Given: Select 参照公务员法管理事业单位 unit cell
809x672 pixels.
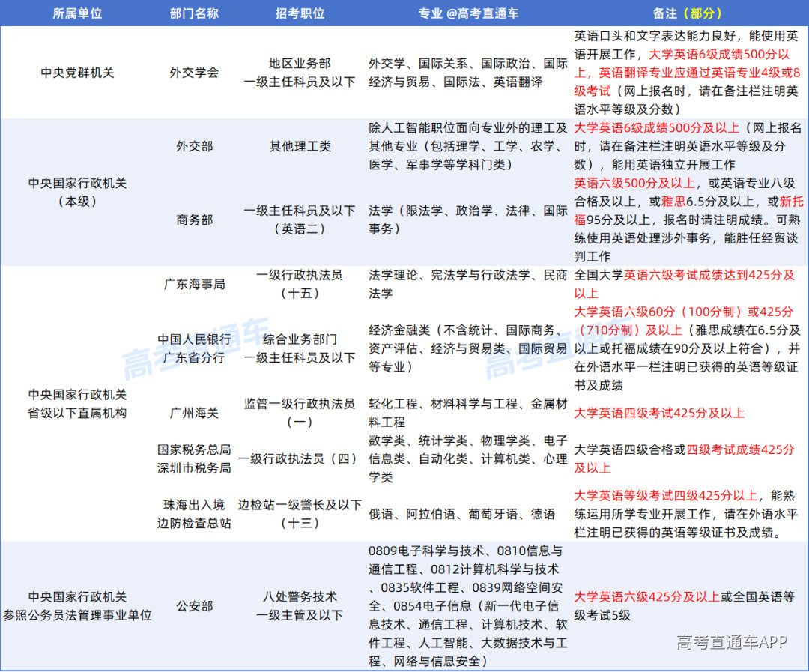Looking at the screenshot, I should (x=77, y=606).
